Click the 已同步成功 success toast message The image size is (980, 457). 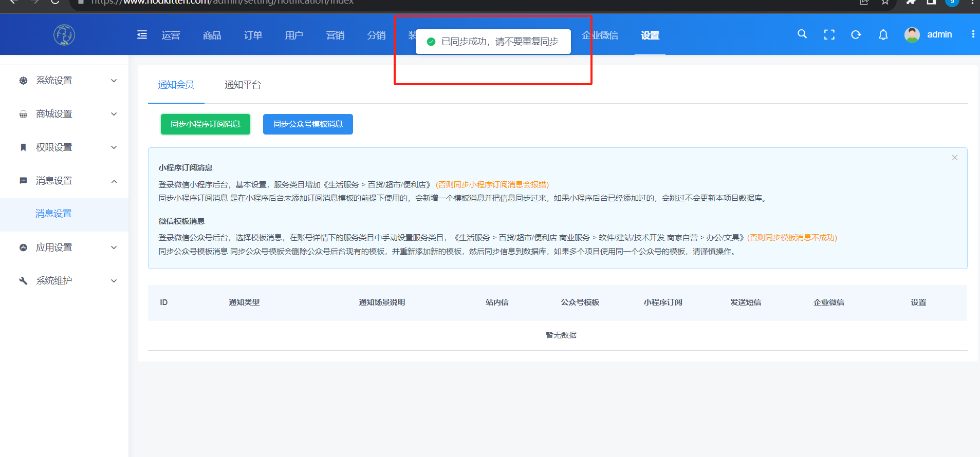(493, 42)
